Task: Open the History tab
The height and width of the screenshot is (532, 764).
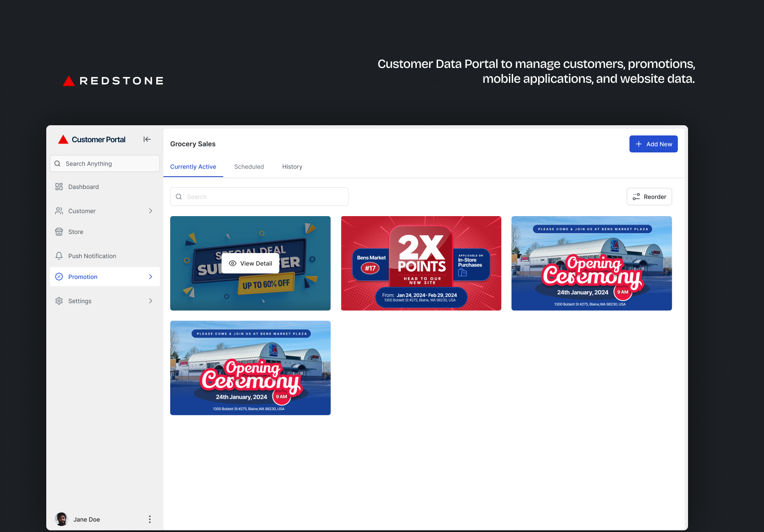Action: click(292, 167)
